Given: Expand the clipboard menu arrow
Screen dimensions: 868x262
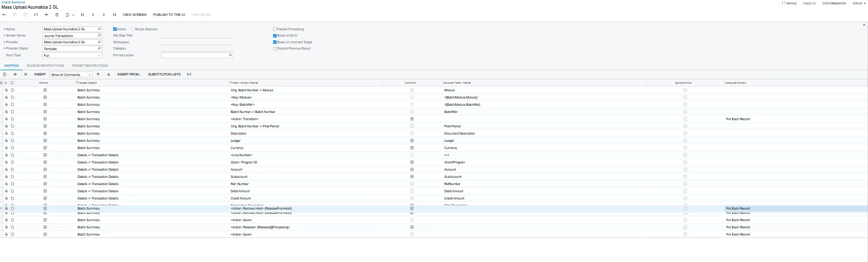Looking at the screenshot, I should (73, 15).
